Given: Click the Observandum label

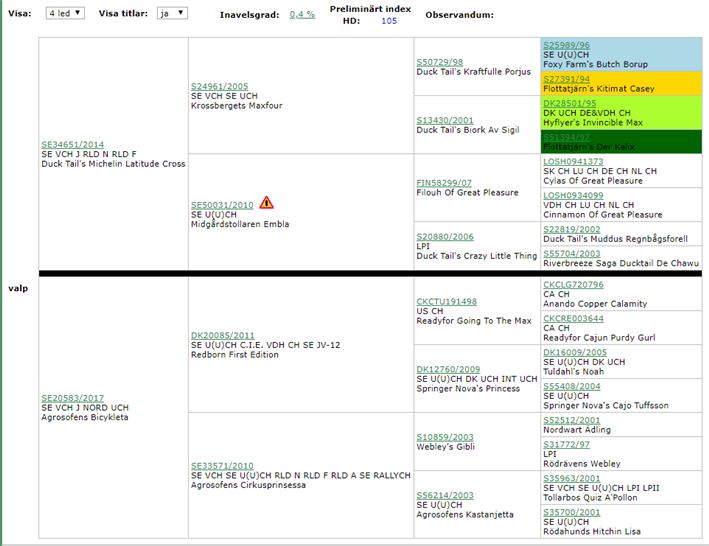Looking at the screenshot, I should click(459, 15).
